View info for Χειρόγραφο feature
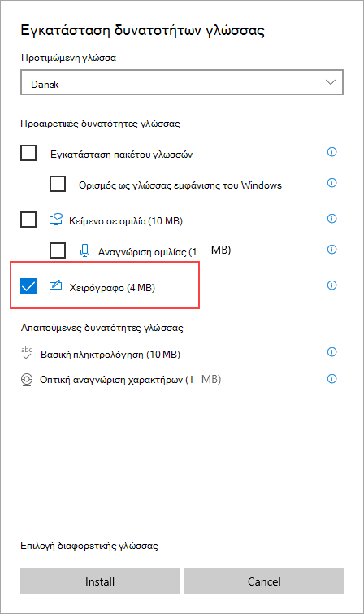This screenshot has width=364, height=614. click(331, 285)
